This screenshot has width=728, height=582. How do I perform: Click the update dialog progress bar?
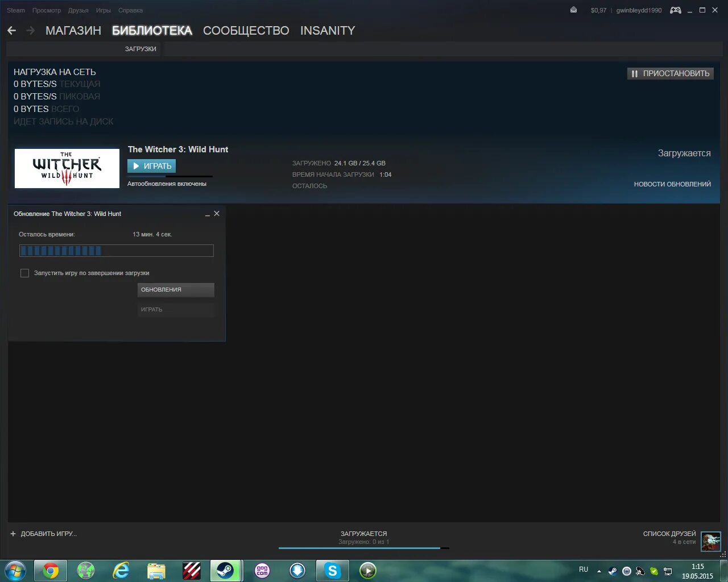pyautogui.click(x=117, y=251)
